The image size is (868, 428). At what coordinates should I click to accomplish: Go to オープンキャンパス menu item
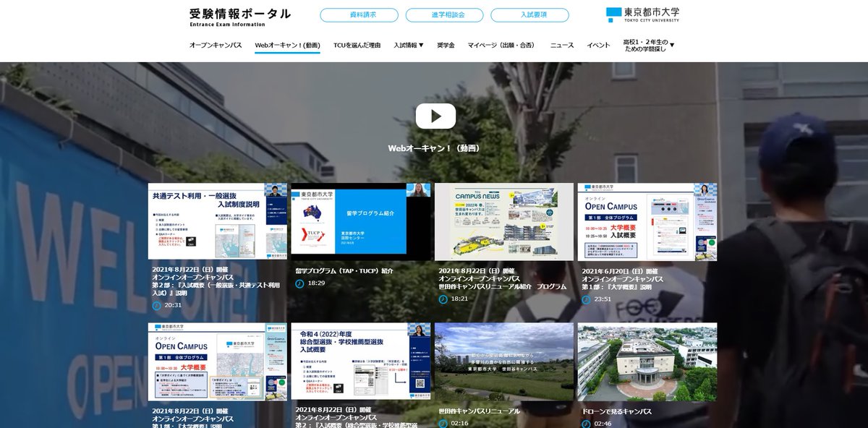click(216, 45)
